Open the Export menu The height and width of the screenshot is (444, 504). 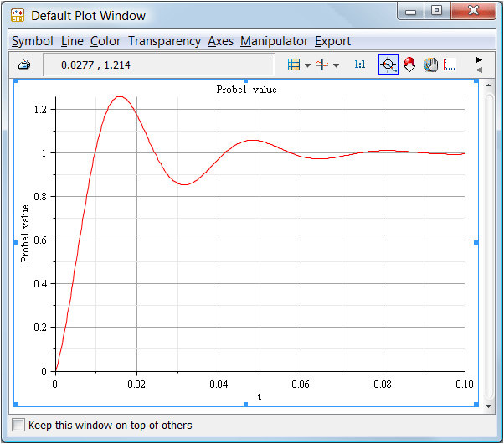tap(332, 41)
